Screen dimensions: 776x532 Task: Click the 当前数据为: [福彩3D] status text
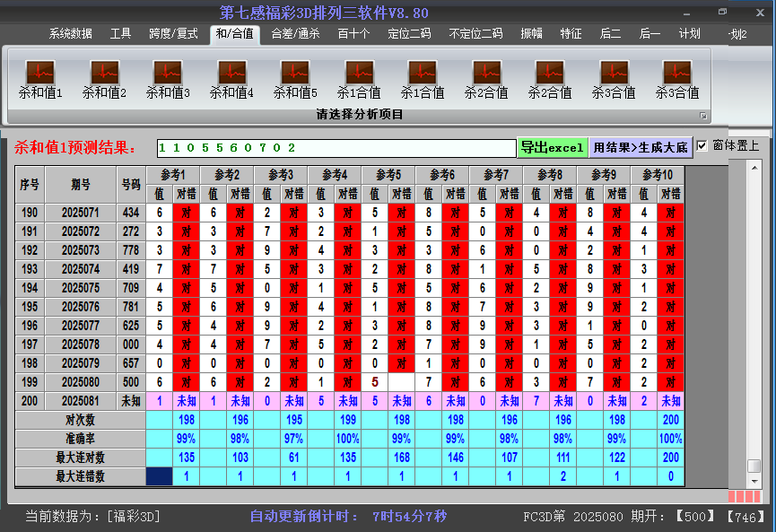[x=92, y=517]
